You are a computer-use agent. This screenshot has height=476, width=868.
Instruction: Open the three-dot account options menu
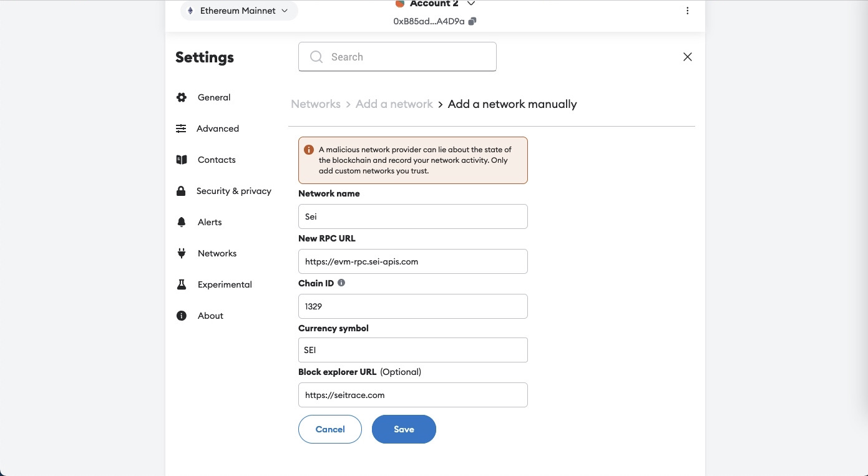click(688, 11)
